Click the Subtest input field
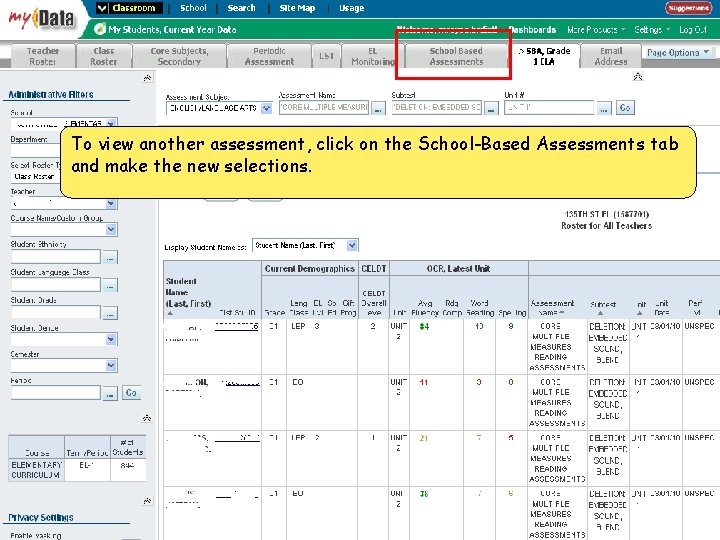This screenshot has width=720, height=540. (x=436, y=107)
